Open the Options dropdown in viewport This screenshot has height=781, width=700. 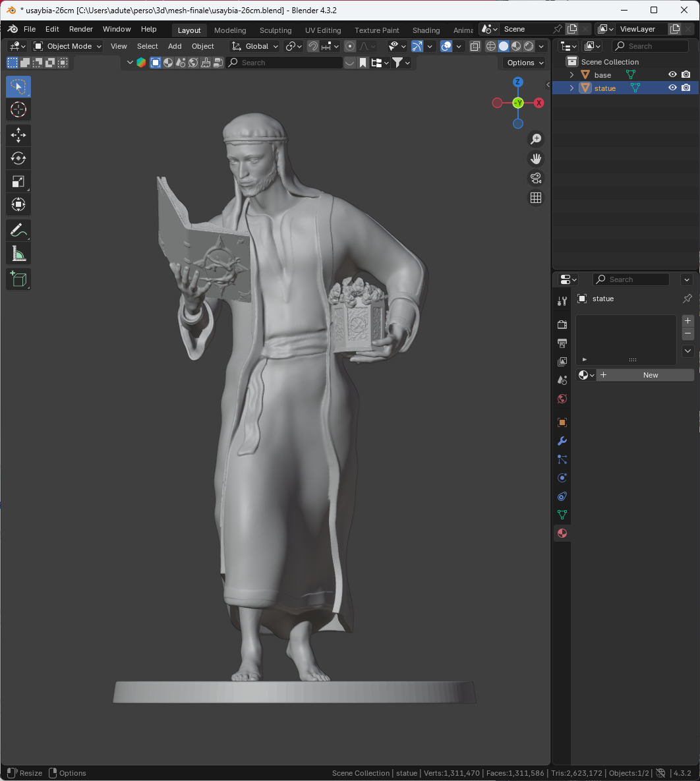coord(525,63)
